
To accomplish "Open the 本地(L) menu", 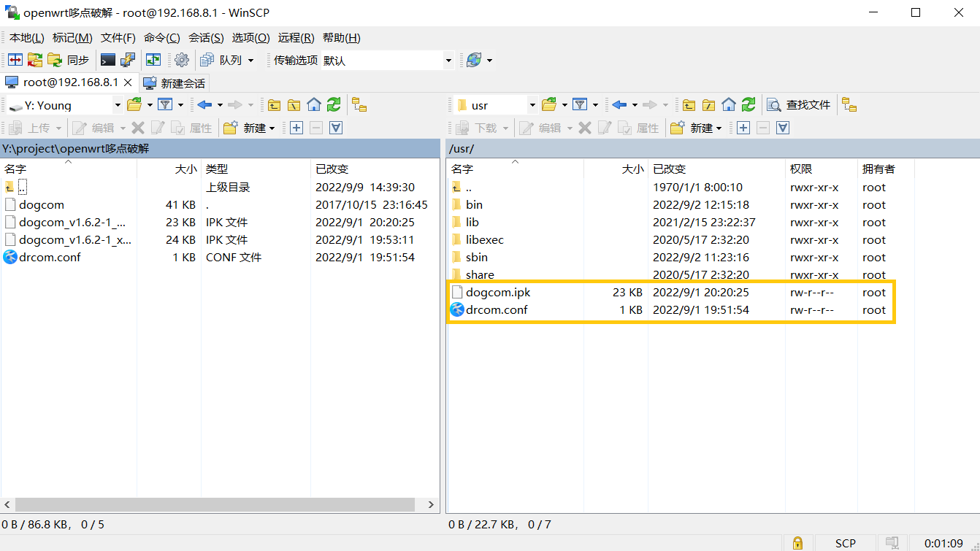I will click(x=27, y=38).
